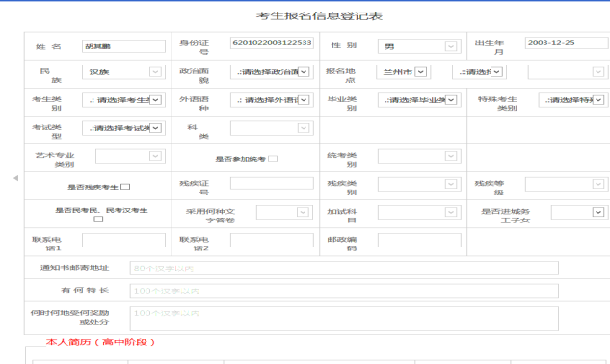Click the 邮政编码 input field
The height and width of the screenshot is (364, 610).
(419, 240)
